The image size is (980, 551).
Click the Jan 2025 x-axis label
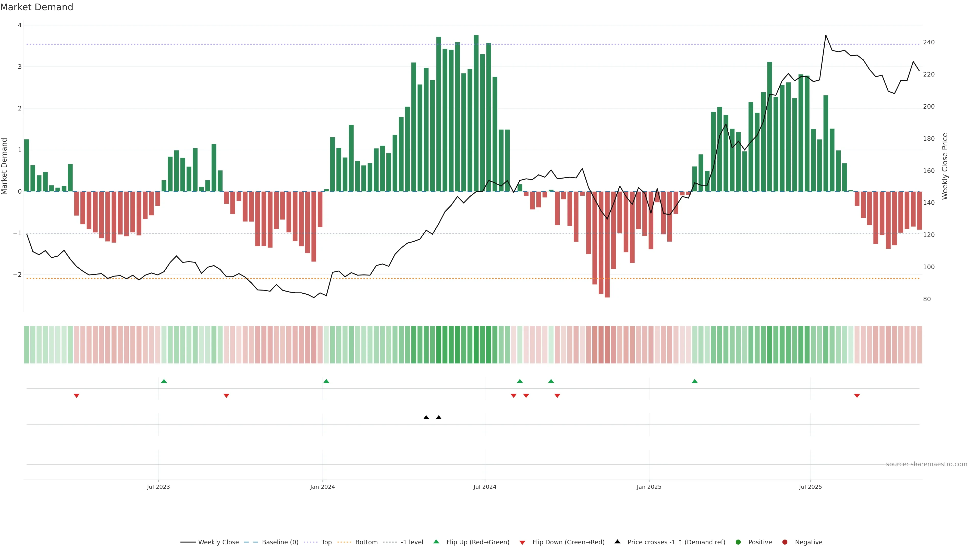649,487
